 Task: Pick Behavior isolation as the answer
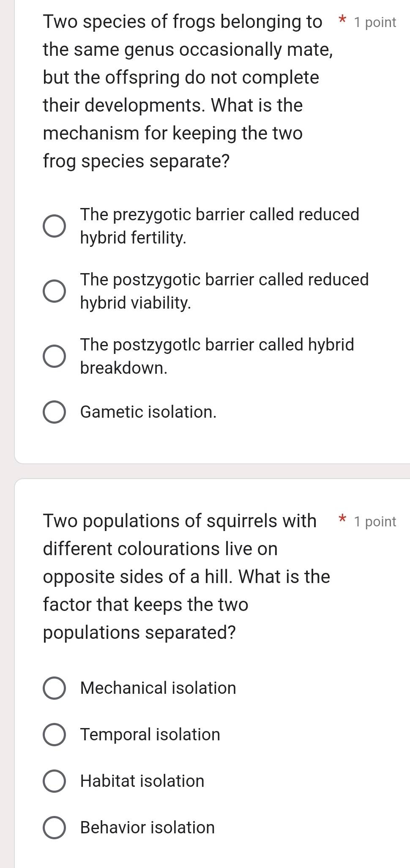coord(54,827)
